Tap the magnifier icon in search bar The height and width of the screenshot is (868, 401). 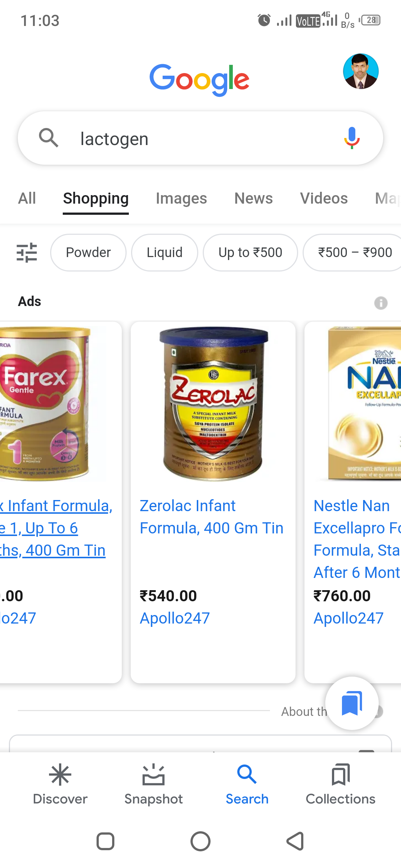tap(49, 138)
